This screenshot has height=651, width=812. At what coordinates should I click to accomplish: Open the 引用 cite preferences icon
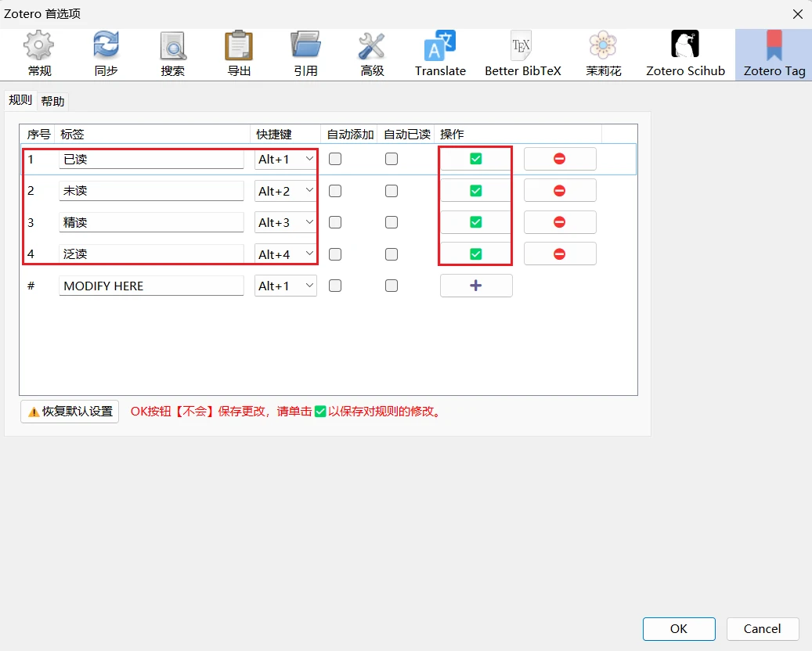[x=305, y=54]
